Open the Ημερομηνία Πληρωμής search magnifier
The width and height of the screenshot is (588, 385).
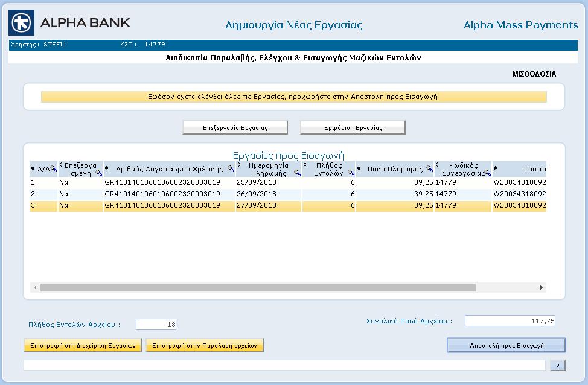[297, 173]
